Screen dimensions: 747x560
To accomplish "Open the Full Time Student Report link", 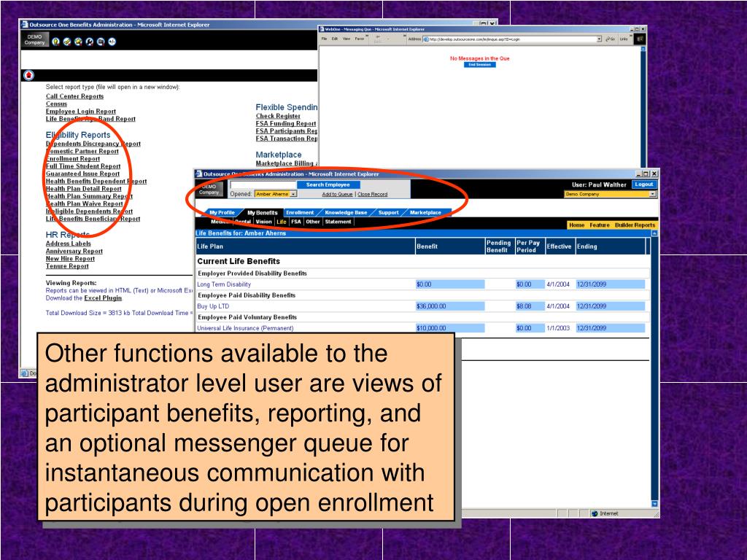I will tap(83, 166).
